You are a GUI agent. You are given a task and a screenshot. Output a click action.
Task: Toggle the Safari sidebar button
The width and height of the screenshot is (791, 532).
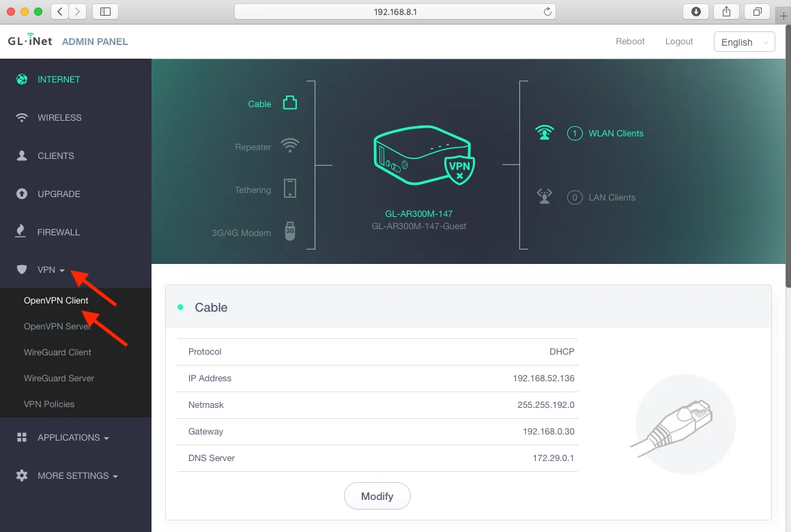[105, 12]
